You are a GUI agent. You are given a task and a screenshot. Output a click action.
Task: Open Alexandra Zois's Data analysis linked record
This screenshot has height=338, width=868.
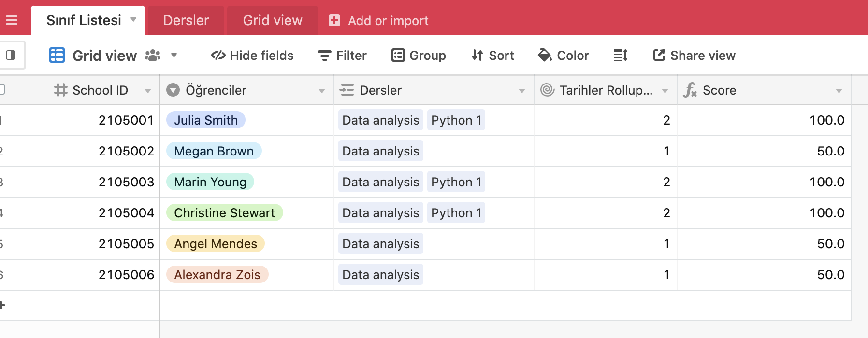click(x=381, y=274)
